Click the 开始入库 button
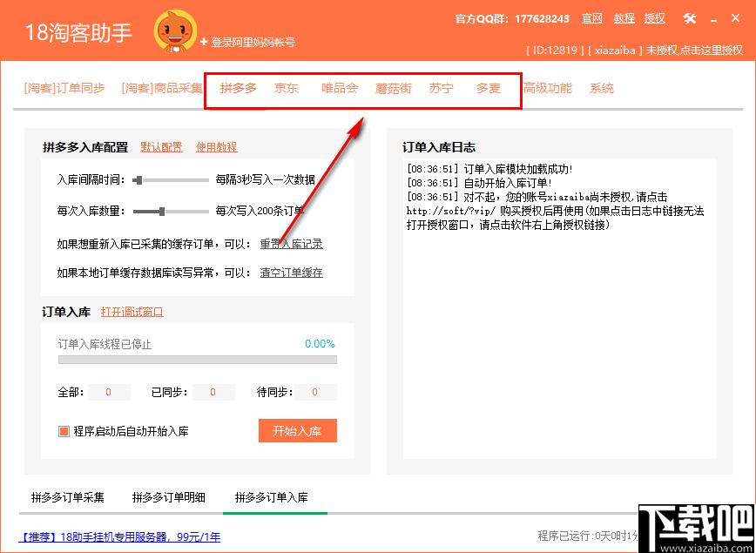Viewport: 756px width, 553px height. pos(298,430)
